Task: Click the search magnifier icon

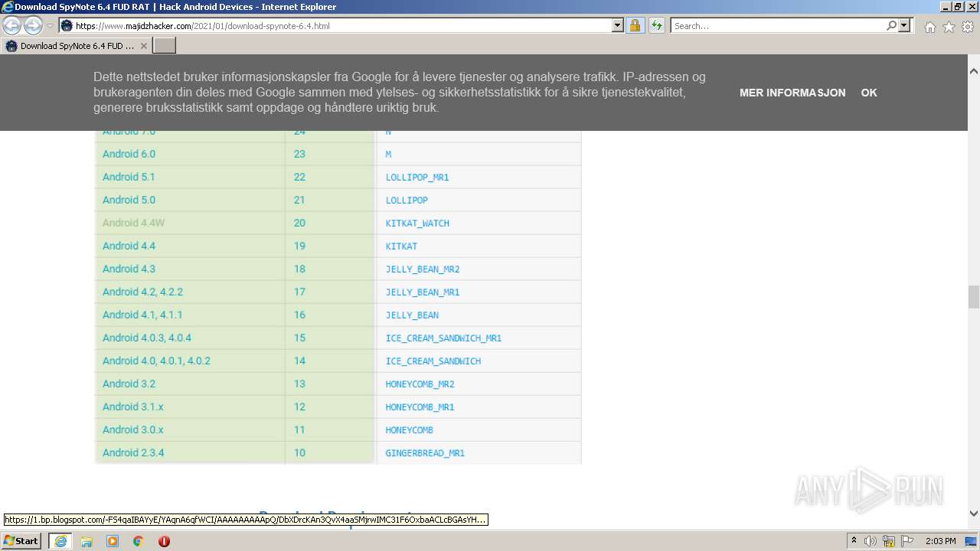Action: pos(891,25)
